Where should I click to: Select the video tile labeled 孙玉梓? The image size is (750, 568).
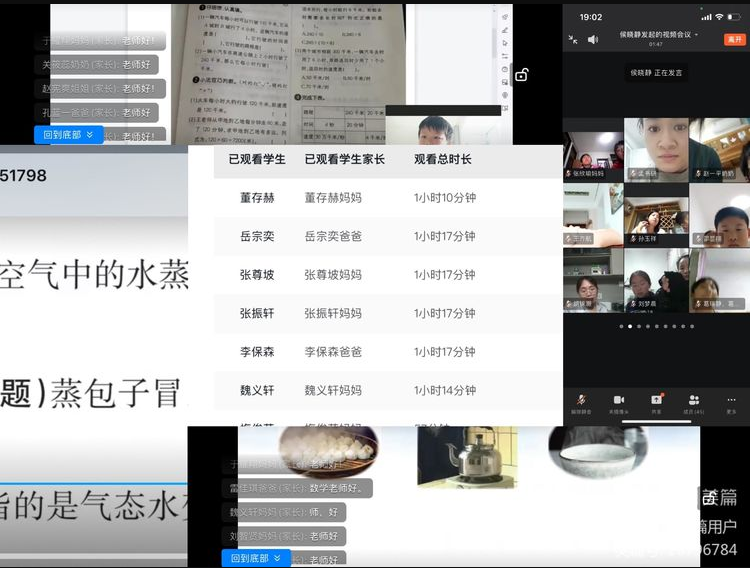[x=656, y=215]
